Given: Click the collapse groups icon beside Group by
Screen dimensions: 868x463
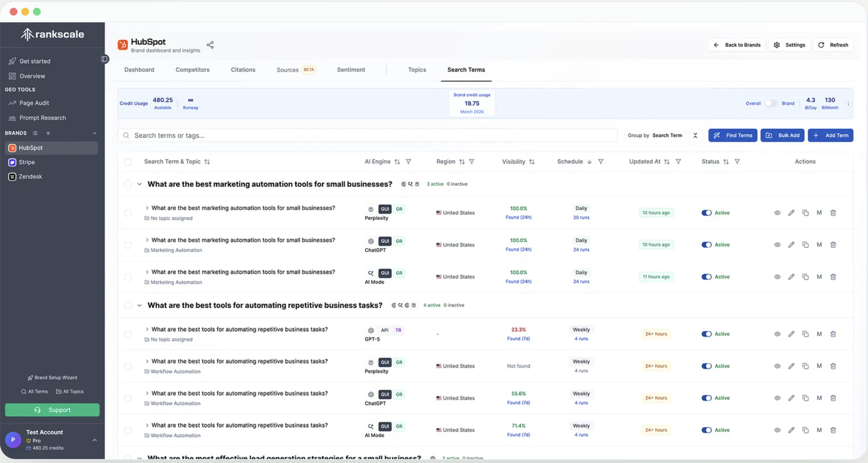Looking at the screenshot, I should coord(695,135).
